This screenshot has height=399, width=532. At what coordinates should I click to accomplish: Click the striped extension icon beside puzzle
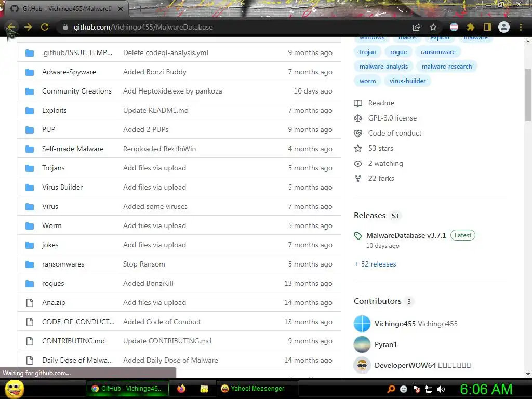point(454,27)
